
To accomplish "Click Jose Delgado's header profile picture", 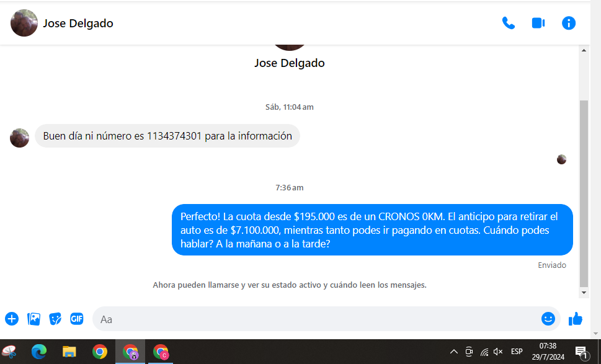I will 24,24.
